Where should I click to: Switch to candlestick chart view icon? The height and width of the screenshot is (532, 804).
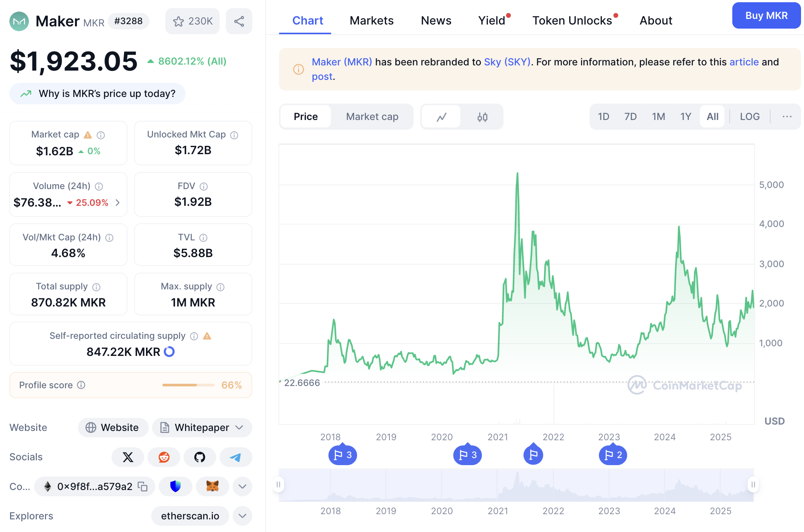click(482, 117)
